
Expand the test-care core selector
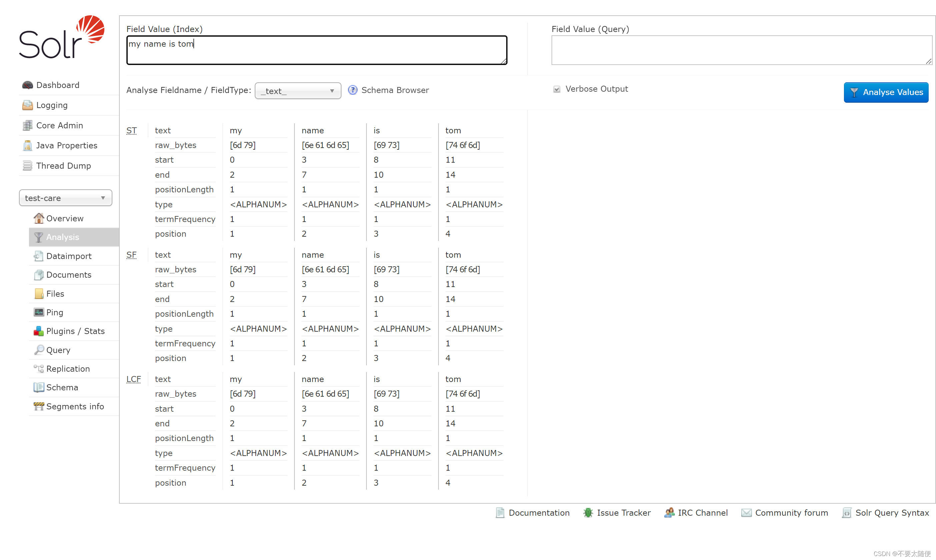[65, 198]
